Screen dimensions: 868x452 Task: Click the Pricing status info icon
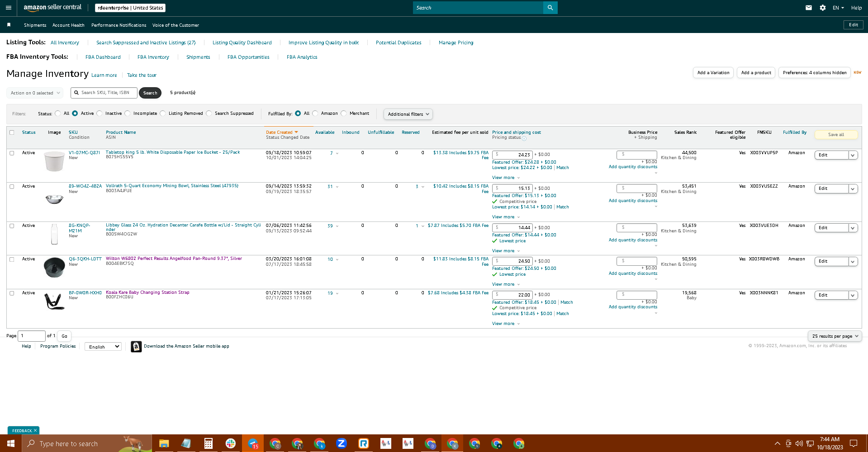pyautogui.click(x=524, y=138)
